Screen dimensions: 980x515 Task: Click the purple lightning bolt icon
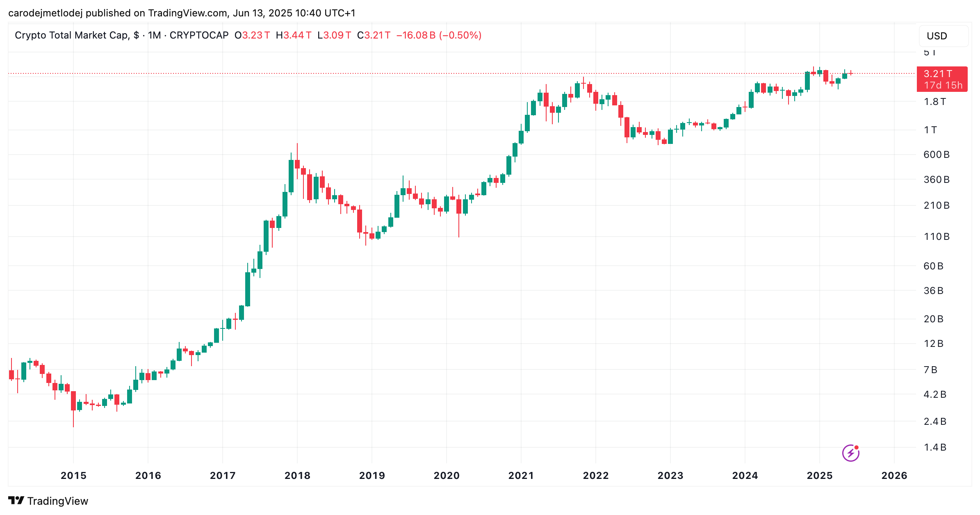[850, 453]
